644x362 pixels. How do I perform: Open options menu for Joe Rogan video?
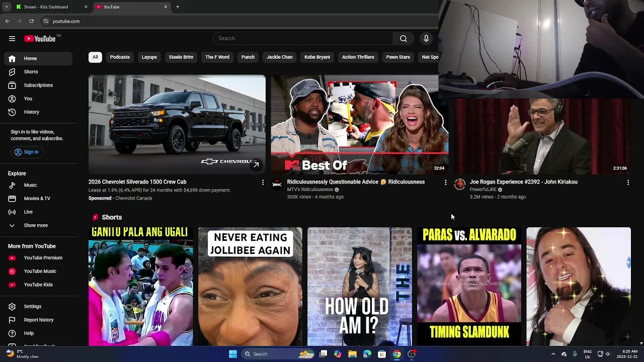coord(628,183)
